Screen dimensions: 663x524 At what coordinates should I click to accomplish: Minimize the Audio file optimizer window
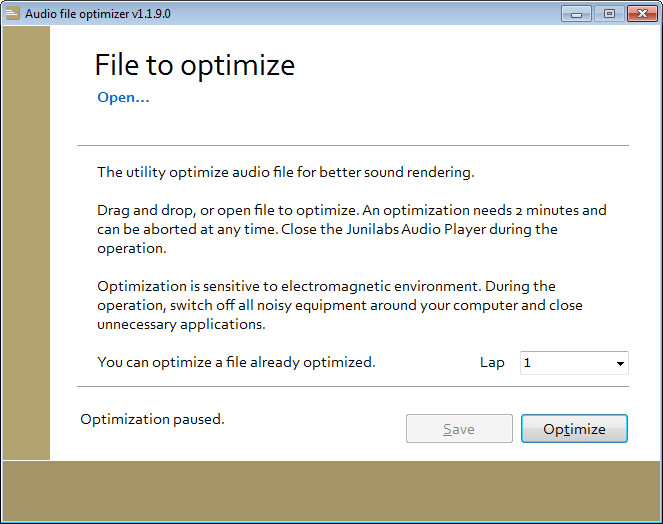point(576,14)
